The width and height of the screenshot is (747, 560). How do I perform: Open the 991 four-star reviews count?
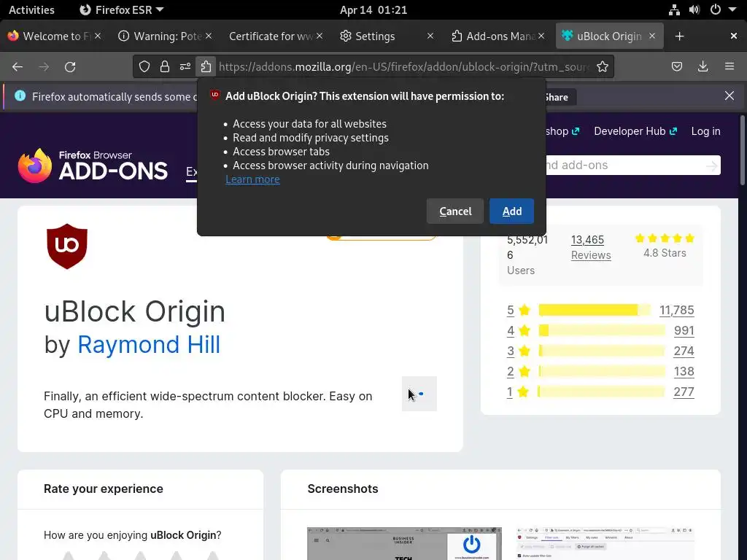coord(684,330)
